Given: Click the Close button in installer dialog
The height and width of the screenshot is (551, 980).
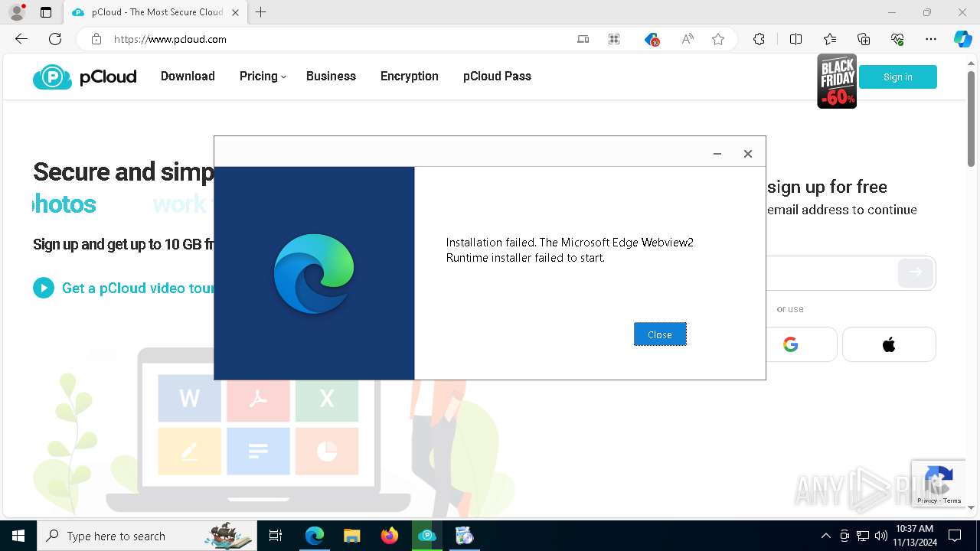Looking at the screenshot, I should (x=660, y=334).
